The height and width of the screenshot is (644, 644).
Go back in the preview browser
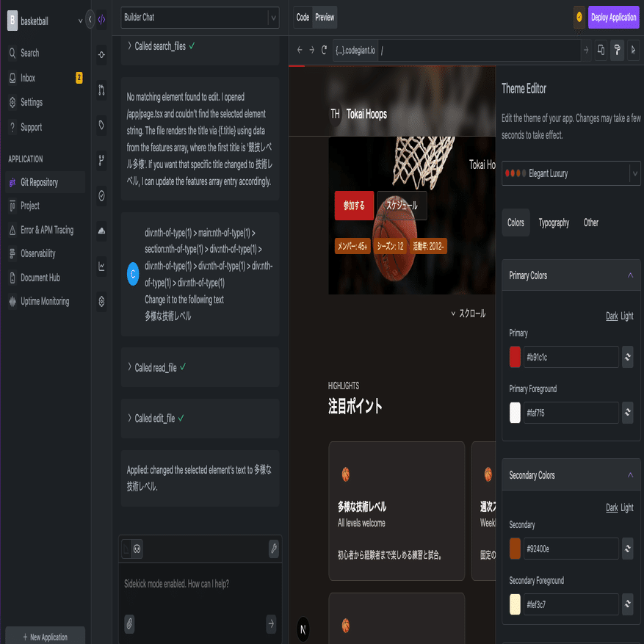tap(300, 50)
